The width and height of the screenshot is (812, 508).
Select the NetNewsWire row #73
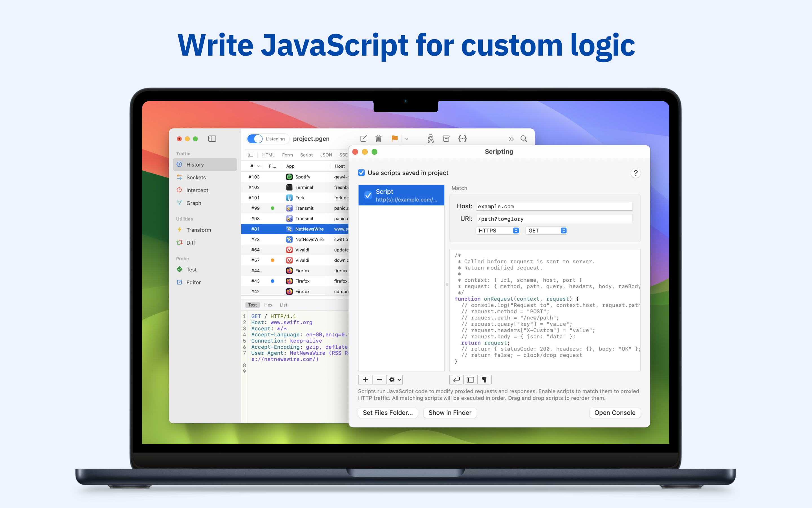tap(295, 239)
